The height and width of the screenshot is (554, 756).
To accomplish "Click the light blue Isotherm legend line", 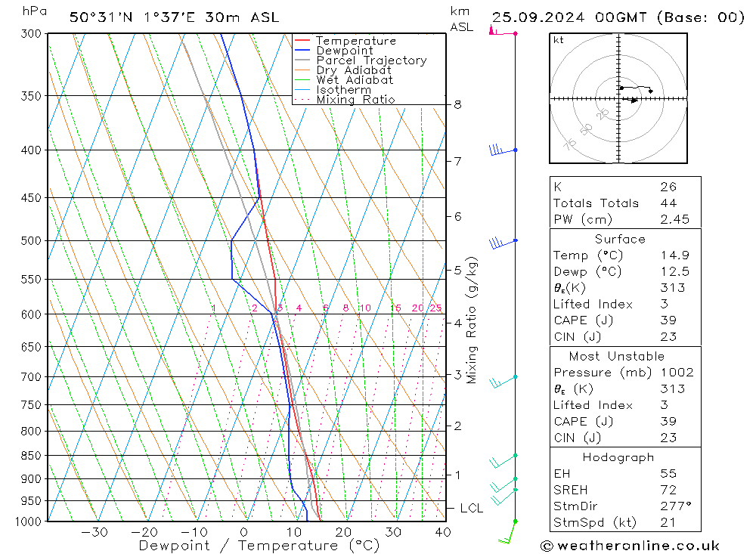I will pos(302,89).
